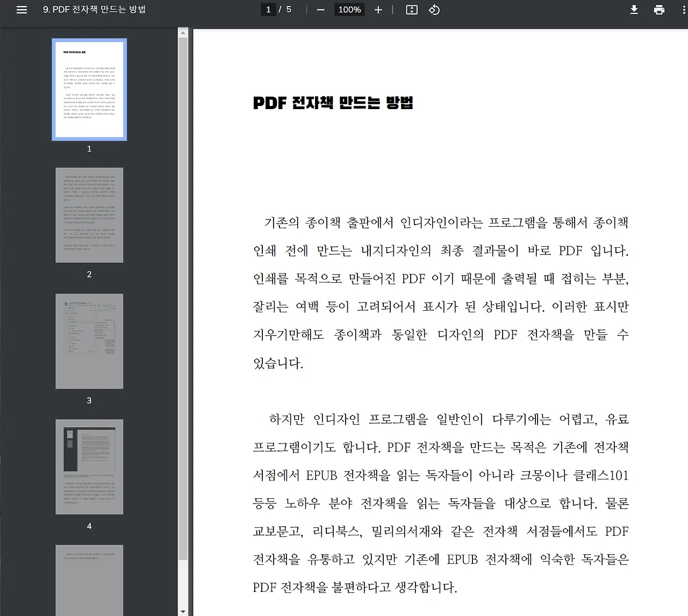Click the fit to page icon

point(412,10)
